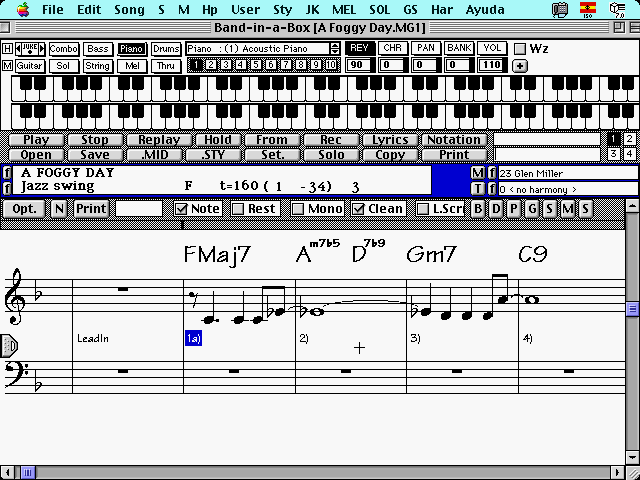
Task: Click the vertical scrollbar down arrow
Action: [633, 458]
